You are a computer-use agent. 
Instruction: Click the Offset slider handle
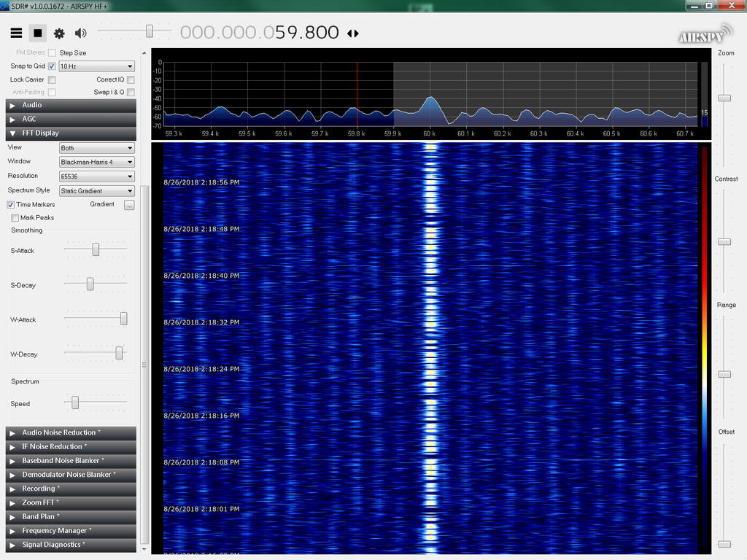click(724, 544)
